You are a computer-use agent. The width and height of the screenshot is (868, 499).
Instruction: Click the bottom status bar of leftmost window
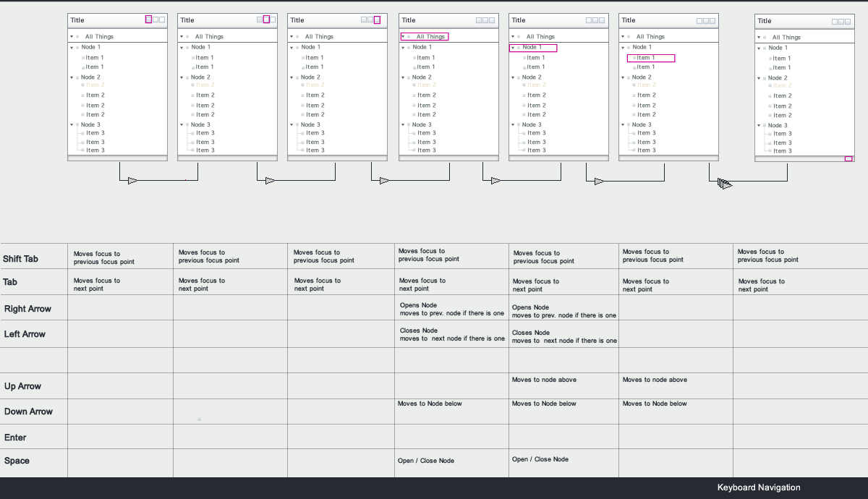[117, 158]
